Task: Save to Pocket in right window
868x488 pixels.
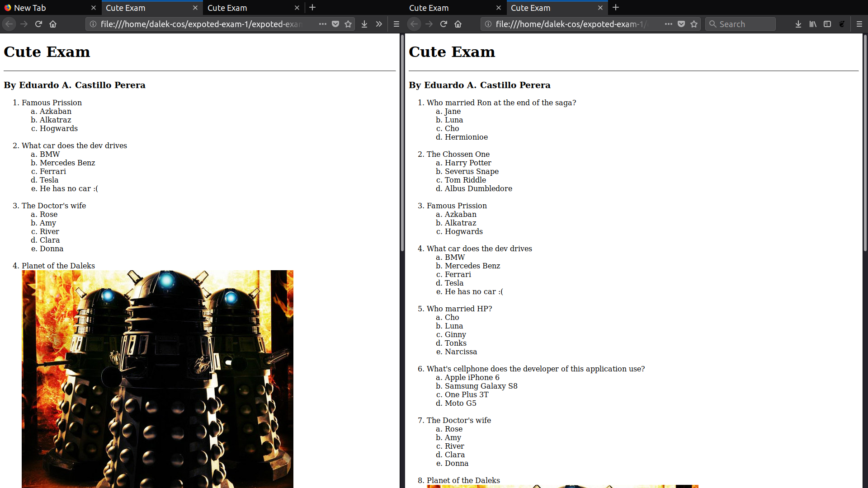Action: pyautogui.click(x=681, y=24)
